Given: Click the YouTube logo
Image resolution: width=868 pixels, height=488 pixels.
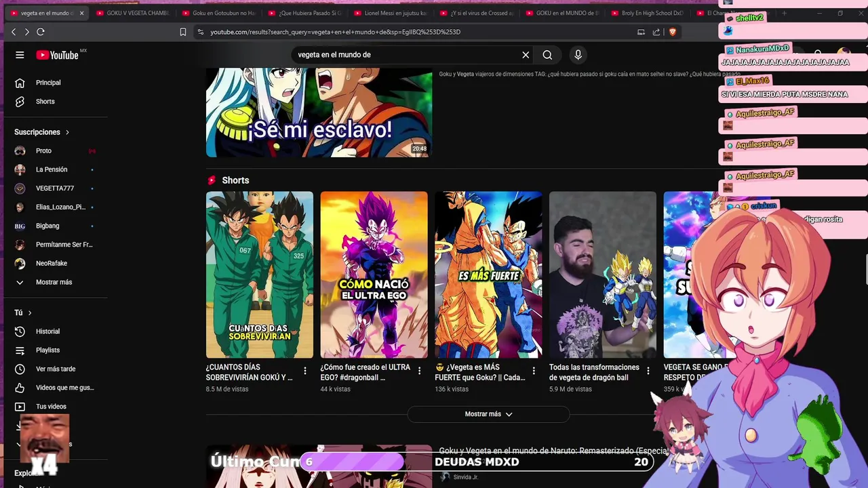Looking at the screenshot, I should coord(58,55).
